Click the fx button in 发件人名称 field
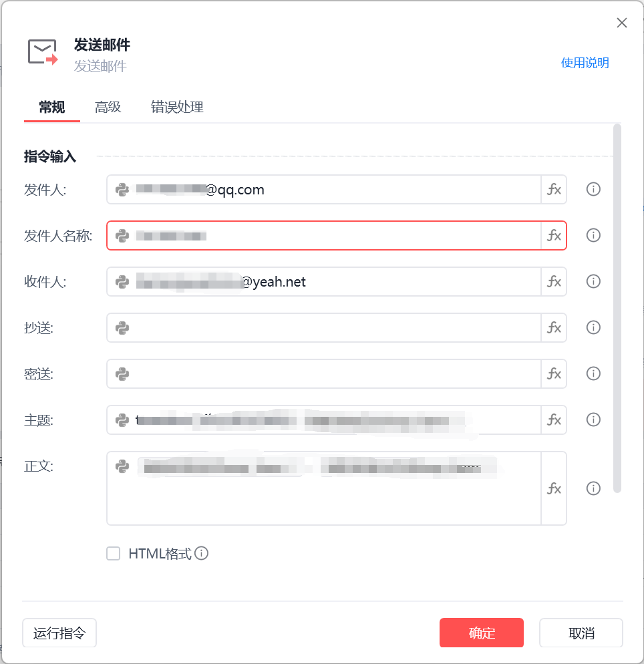 point(554,235)
